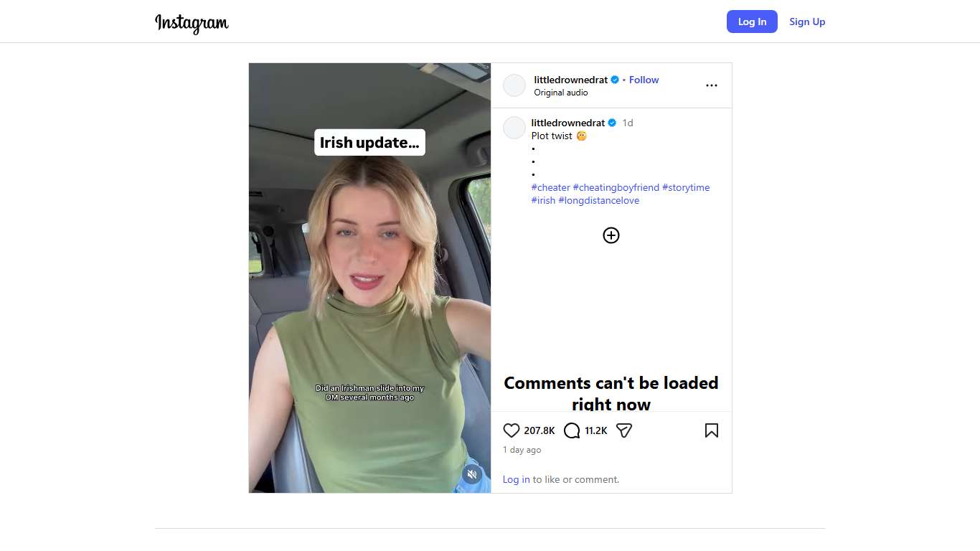
Task: Click the caption author's avatar
Action: click(514, 128)
